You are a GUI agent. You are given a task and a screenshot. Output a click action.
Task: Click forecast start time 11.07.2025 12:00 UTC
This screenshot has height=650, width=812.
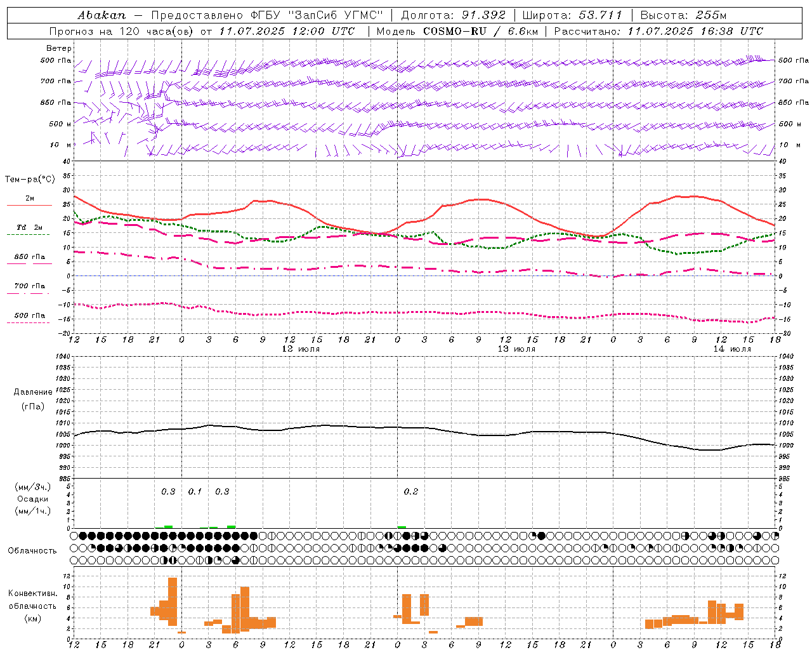coord(287,30)
